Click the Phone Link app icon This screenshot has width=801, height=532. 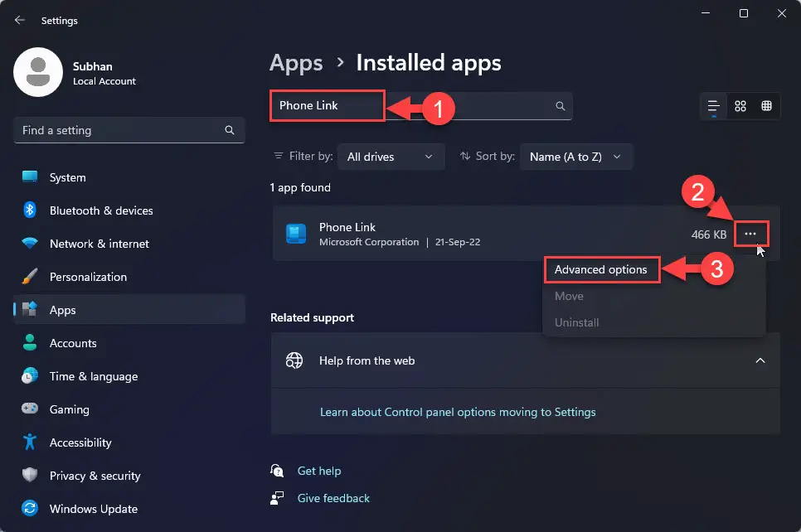tap(296, 234)
